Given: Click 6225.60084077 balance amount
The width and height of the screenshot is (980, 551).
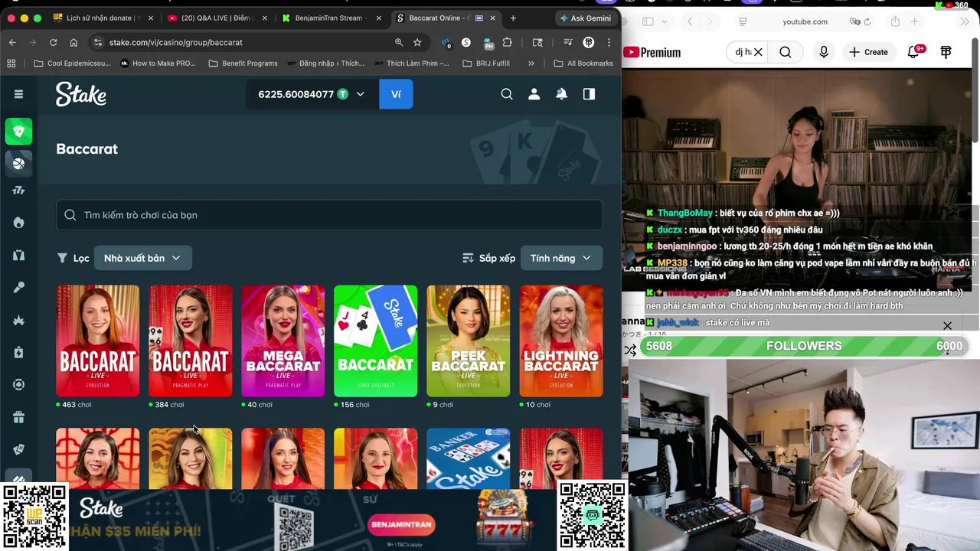Looking at the screenshot, I should [x=296, y=94].
